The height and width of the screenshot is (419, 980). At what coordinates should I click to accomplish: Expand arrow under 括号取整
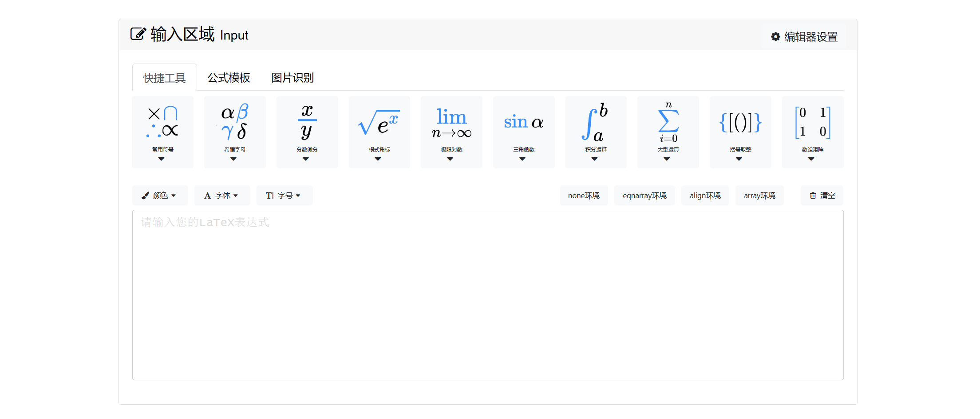click(x=739, y=159)
